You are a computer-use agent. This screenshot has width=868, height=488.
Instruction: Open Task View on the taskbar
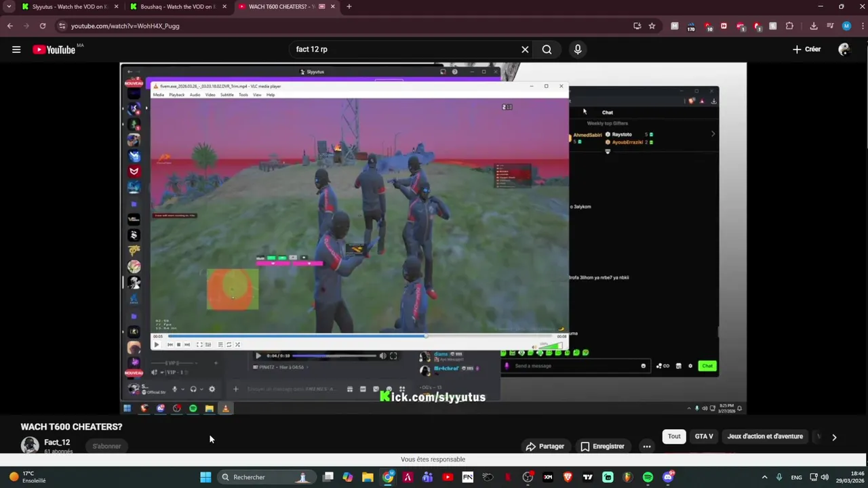tap(328, 477)
